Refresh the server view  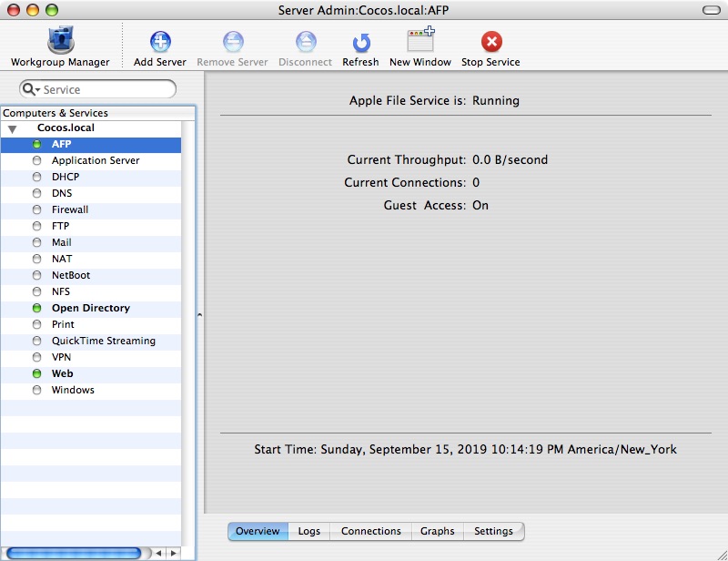click(x=360, y=49)
